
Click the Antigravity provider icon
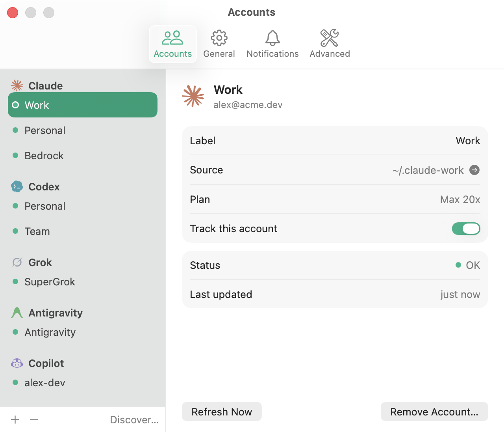tap(17, 313)
